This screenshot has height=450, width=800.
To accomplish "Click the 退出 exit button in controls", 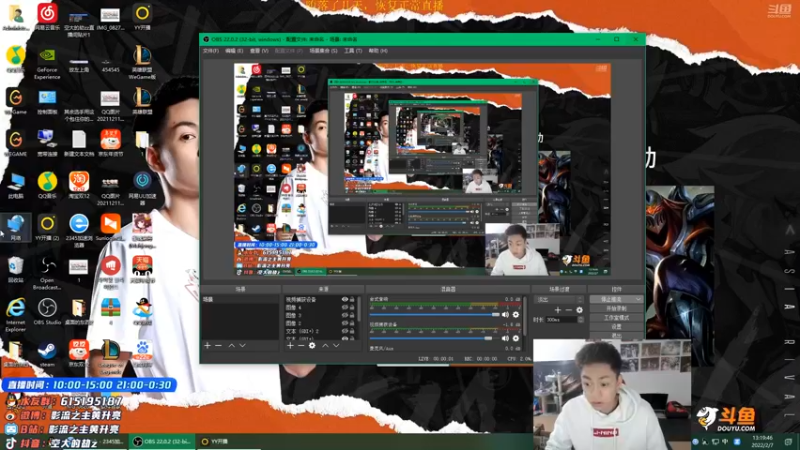I will pyautogui.click(x=616, y=335).
